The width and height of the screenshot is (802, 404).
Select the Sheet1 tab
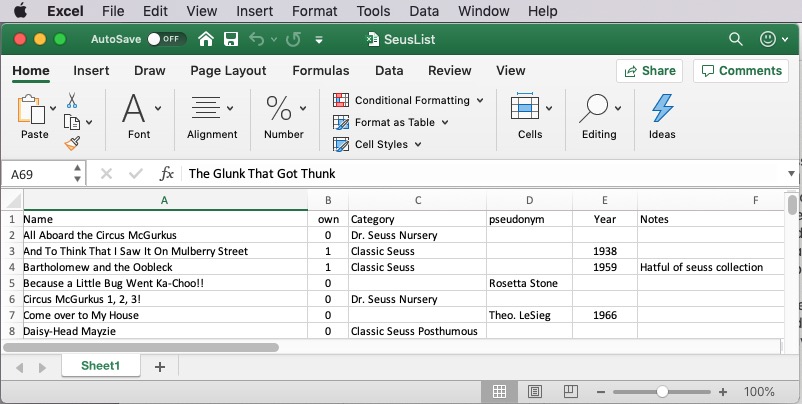[100, 366]
